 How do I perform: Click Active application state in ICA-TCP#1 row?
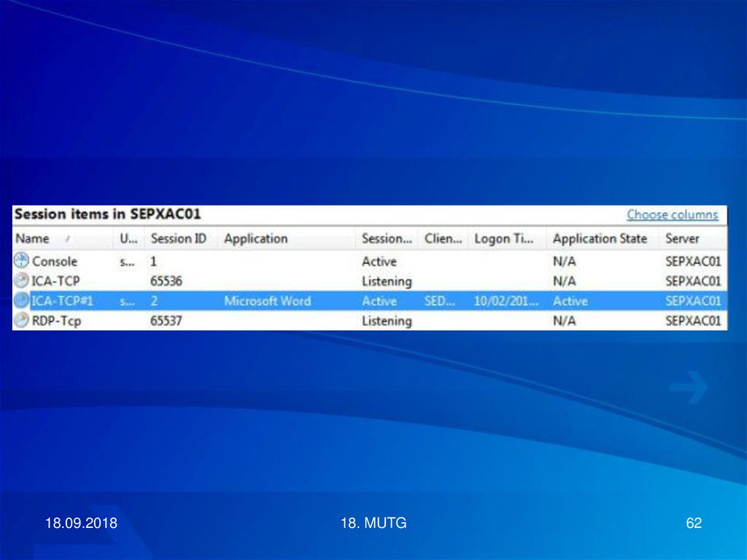tap(570, 301)
